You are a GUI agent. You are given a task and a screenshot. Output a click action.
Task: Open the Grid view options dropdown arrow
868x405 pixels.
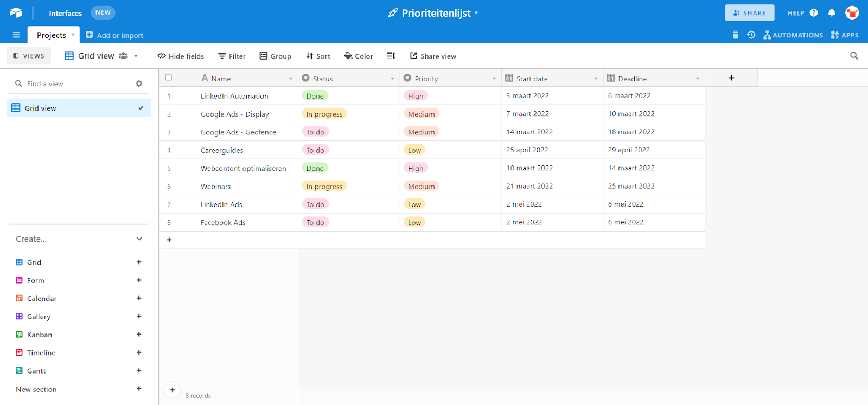[x=136, y=56]
